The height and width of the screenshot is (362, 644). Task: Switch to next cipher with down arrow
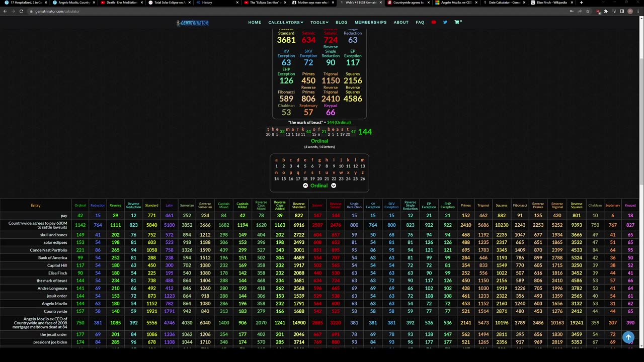click(334, 186)
